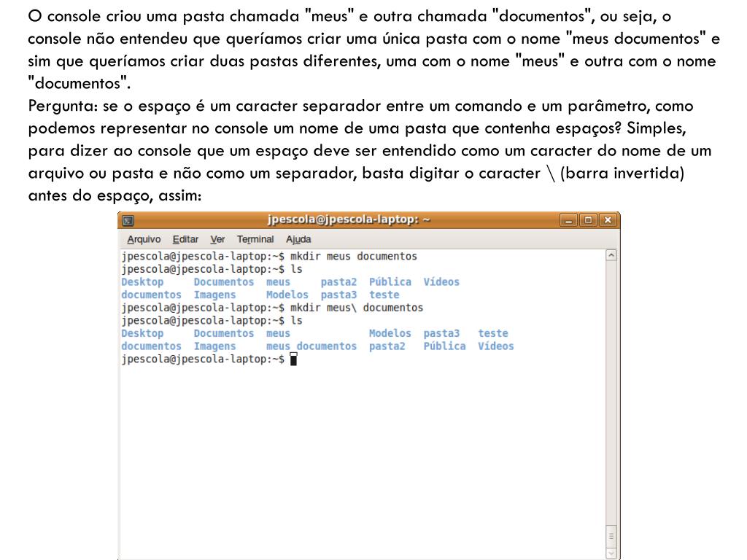Click the window title jpescola@jpescola-laptop
The image size is (747, 560).
349,219
